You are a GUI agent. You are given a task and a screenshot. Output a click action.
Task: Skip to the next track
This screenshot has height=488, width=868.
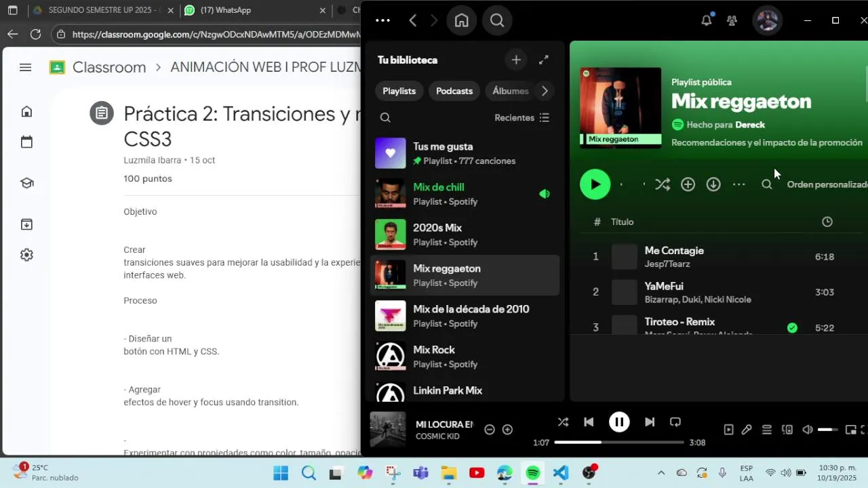click(650, 422)
